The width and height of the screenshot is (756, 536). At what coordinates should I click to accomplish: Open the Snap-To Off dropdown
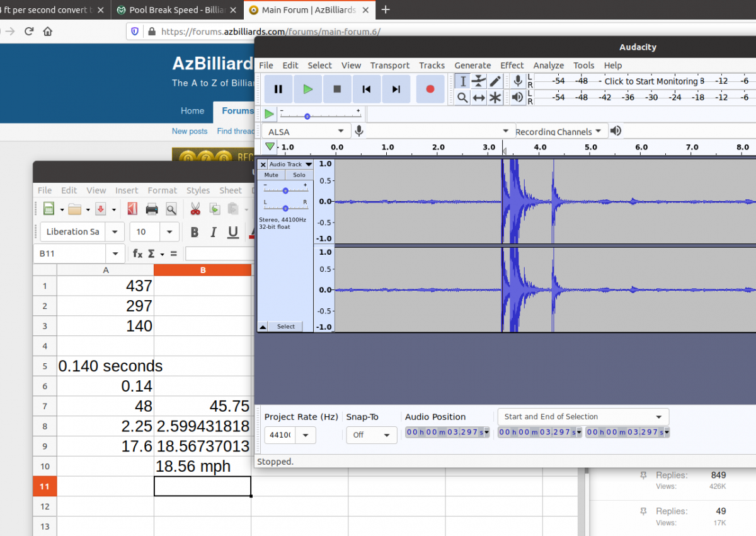tap(372, 435)
